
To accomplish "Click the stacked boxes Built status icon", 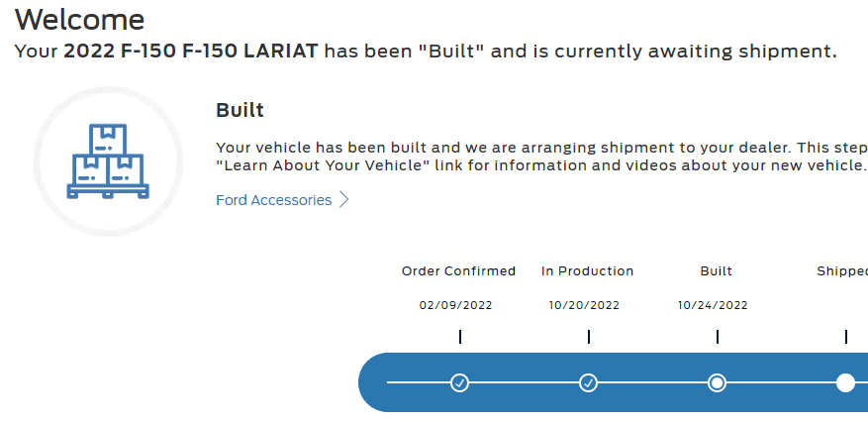I will (x=108, y=161).
